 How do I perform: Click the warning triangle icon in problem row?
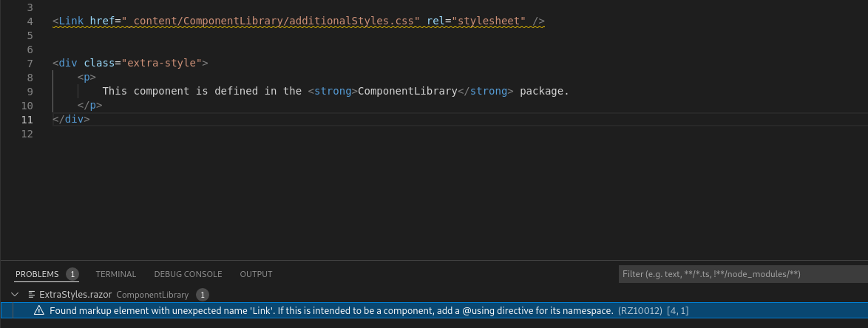38,311
